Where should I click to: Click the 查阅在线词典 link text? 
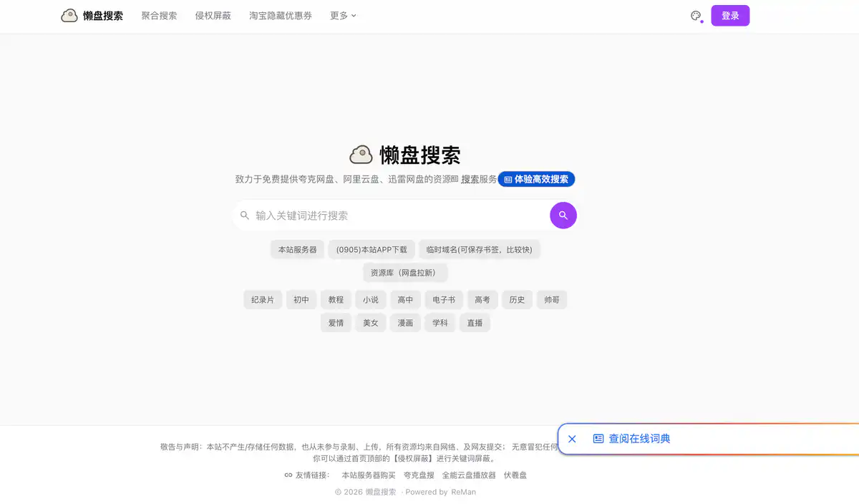point(639,439)
